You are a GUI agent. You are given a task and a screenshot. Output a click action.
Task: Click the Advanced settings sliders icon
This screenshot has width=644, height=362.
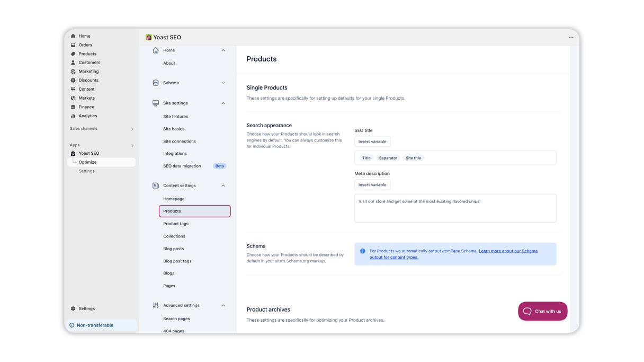tap(156, 305)
